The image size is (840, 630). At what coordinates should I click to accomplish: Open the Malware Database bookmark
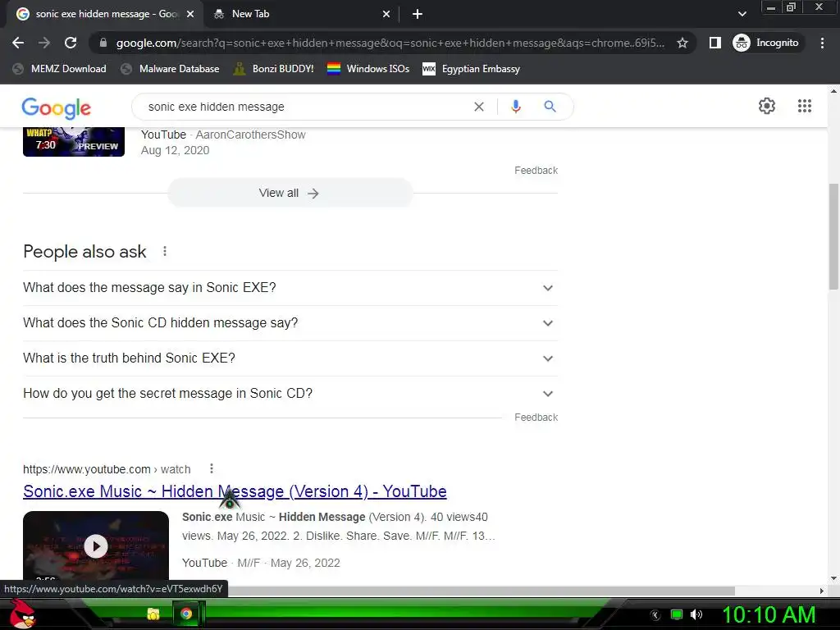[171, 69]
